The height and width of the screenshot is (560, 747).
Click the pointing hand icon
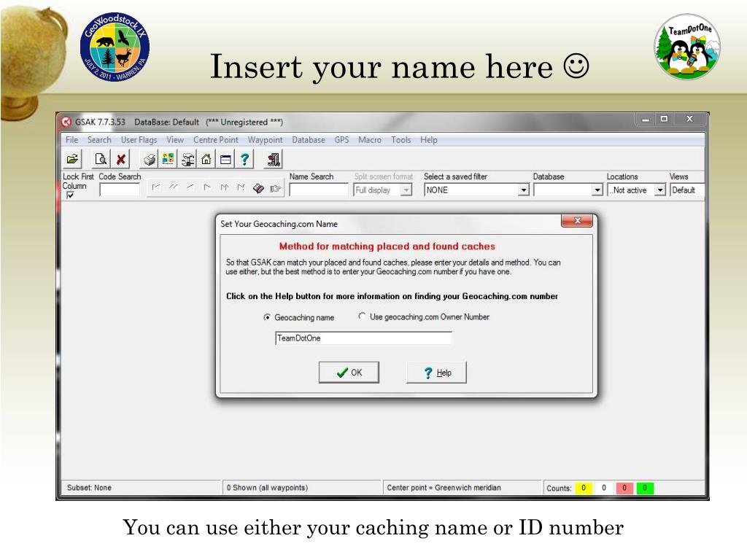(275, 189)
